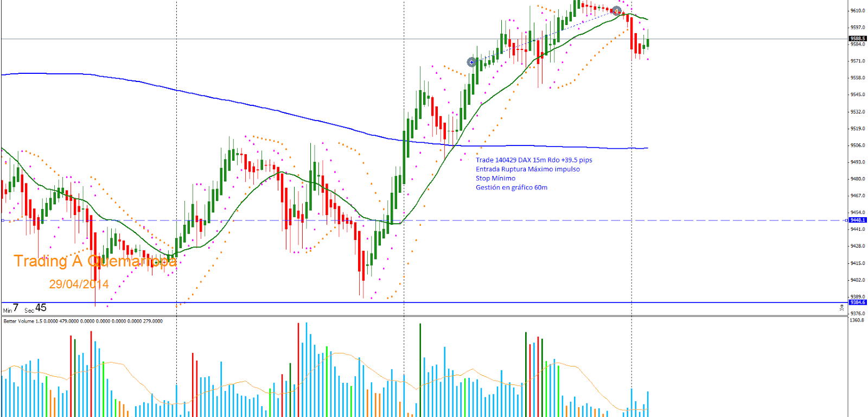Select the 29/04/2014 date label
The image size is (868, 417).
(x=79, y=284)
